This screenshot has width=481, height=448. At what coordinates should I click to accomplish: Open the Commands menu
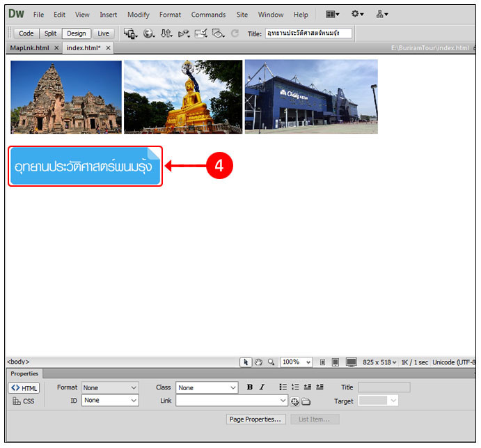[208, 15]
